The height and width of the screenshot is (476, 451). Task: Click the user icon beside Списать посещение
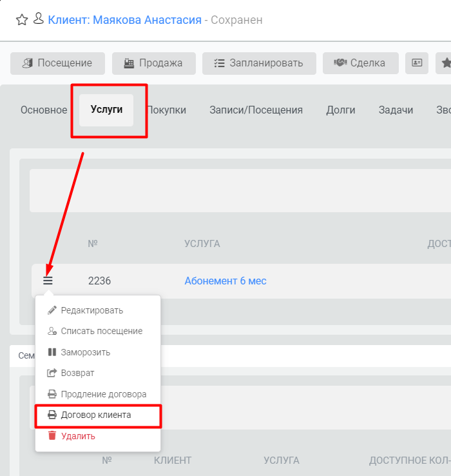[52, 331]
